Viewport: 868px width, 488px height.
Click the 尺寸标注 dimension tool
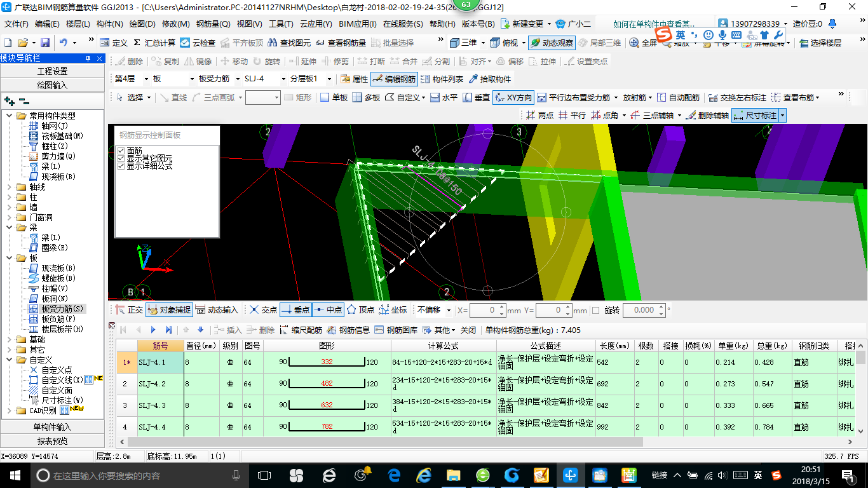click(x=755, y=115)
